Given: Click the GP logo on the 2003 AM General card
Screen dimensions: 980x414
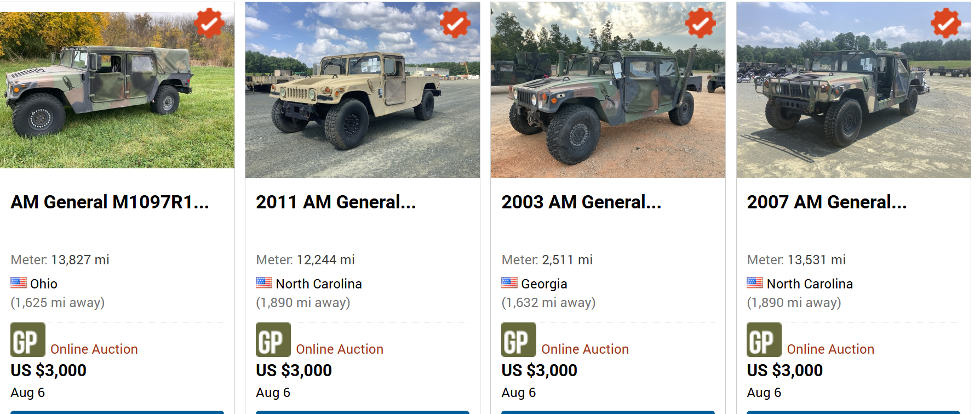Looking at the screenshot, I should coord(519,340).
